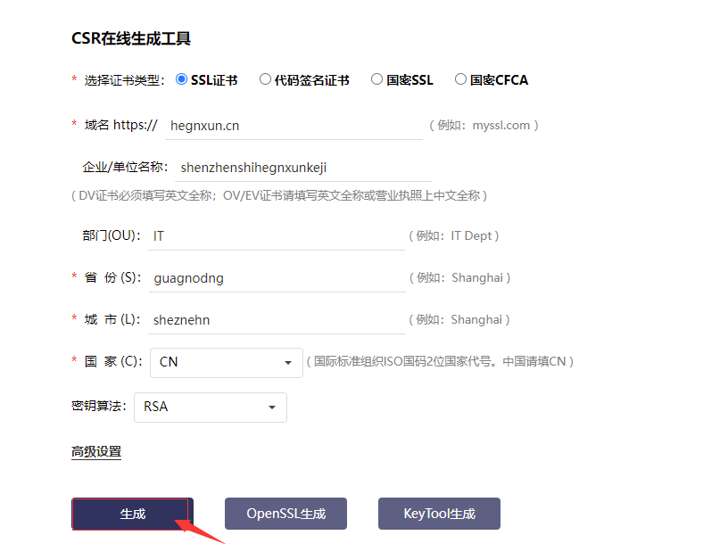Screen dimensions: 728x560
Task: Click the country dropdown arrow
Action: (x=288, y=362)
